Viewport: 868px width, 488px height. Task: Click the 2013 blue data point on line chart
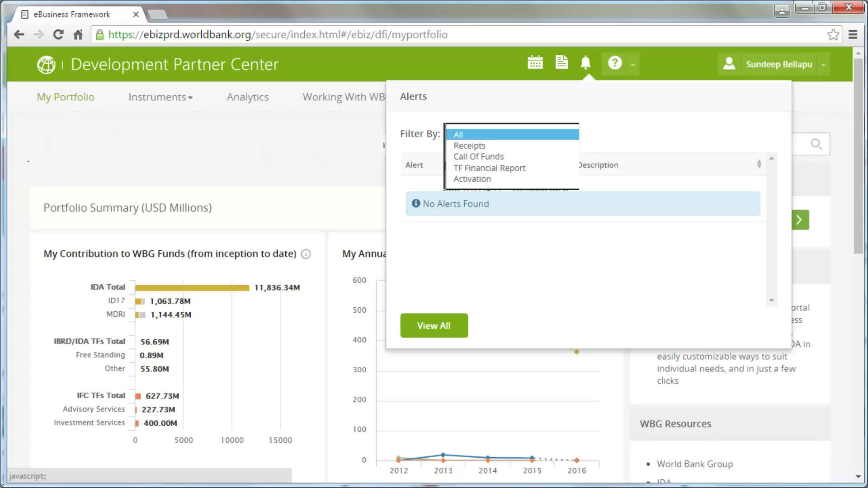click(x=443, y=455)
